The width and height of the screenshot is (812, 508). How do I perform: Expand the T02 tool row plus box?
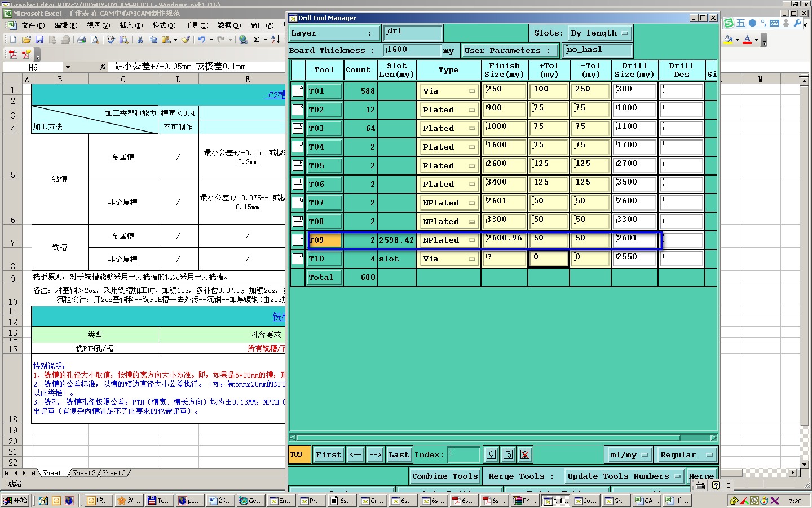click(298, 110)
